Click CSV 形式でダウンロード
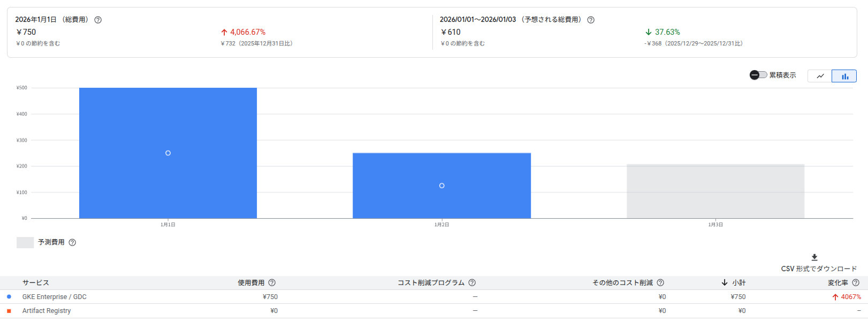 (819, 269)
